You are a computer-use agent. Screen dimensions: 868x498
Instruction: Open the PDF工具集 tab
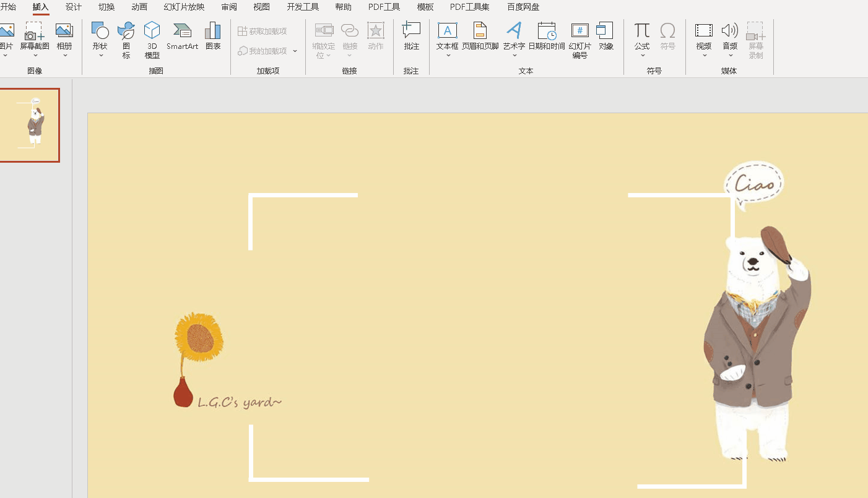tap(469, 7)
